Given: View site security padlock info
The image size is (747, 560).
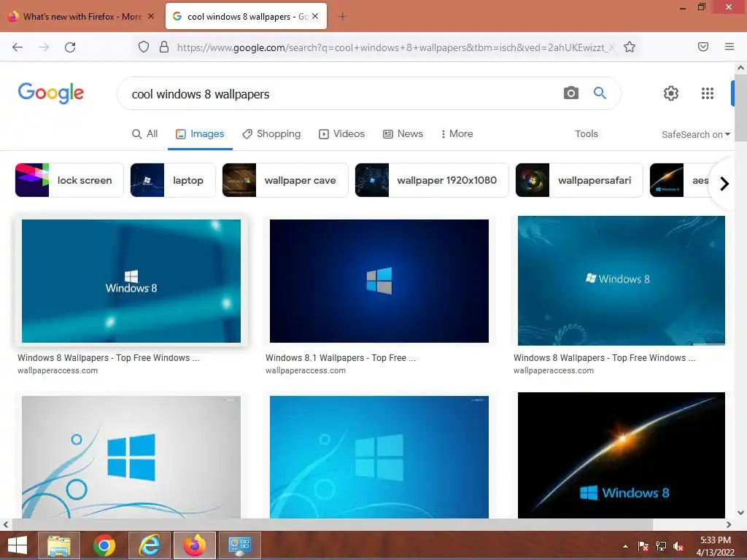Looking at the screenshot, I should click(164, 47).
